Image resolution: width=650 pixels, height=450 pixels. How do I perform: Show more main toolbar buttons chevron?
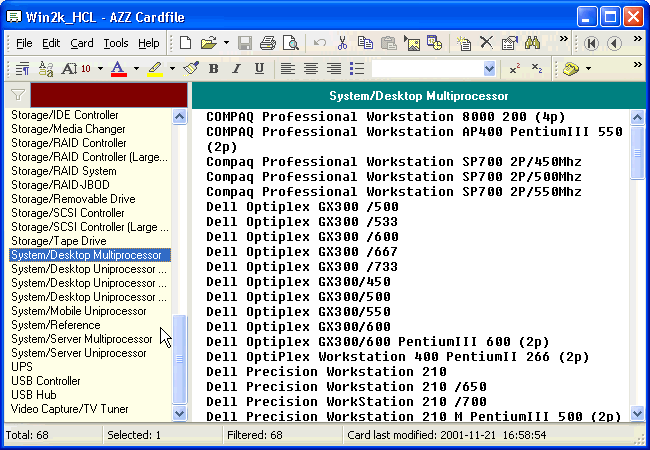(563, 39)
